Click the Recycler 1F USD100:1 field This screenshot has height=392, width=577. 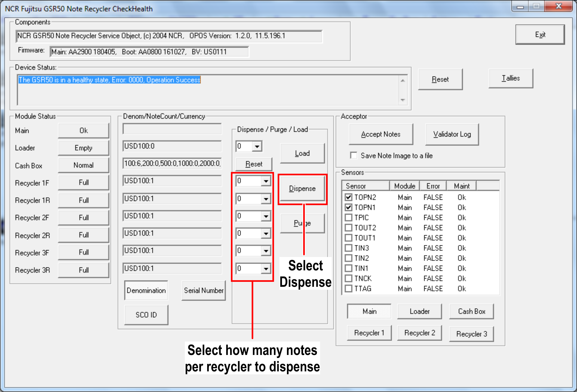pos(172,181)
